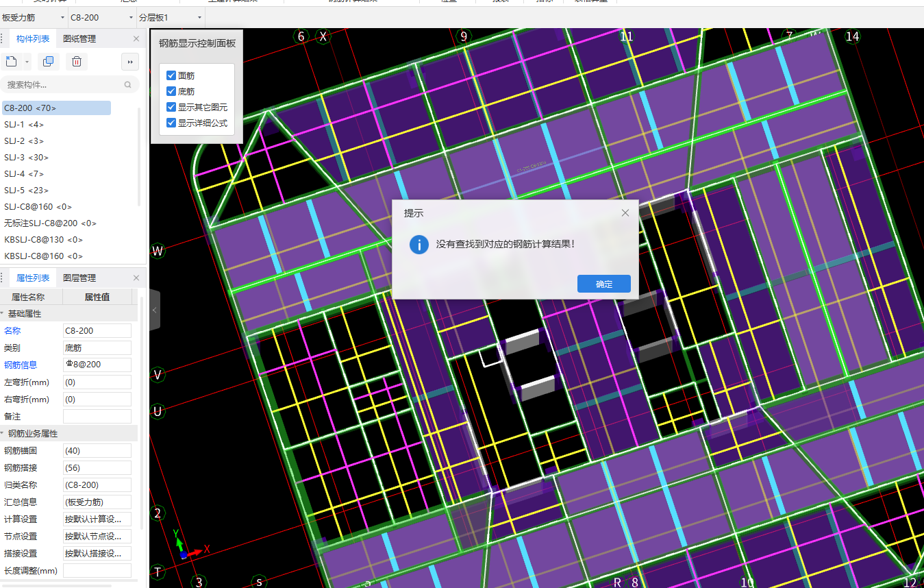Click the 左弯折(mm) value field

pyautogui.click(x=97, y=382)
